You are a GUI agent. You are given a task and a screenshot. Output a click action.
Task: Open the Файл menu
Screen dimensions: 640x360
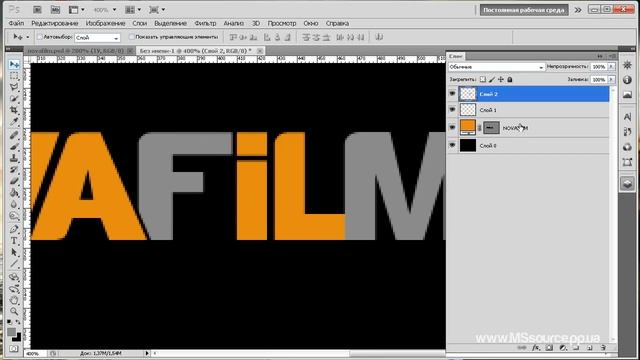(x=16, y=23)
